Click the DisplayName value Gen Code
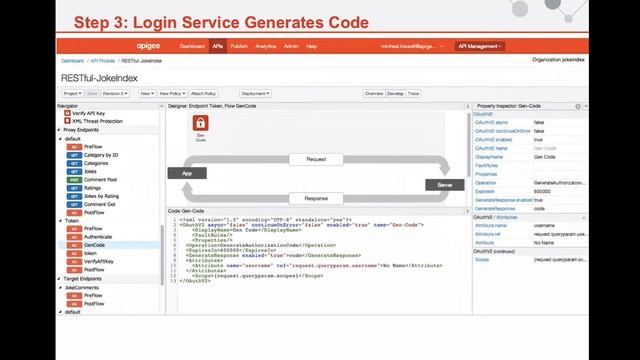Viewport: 640px width, 360px height. pos(544,157)
